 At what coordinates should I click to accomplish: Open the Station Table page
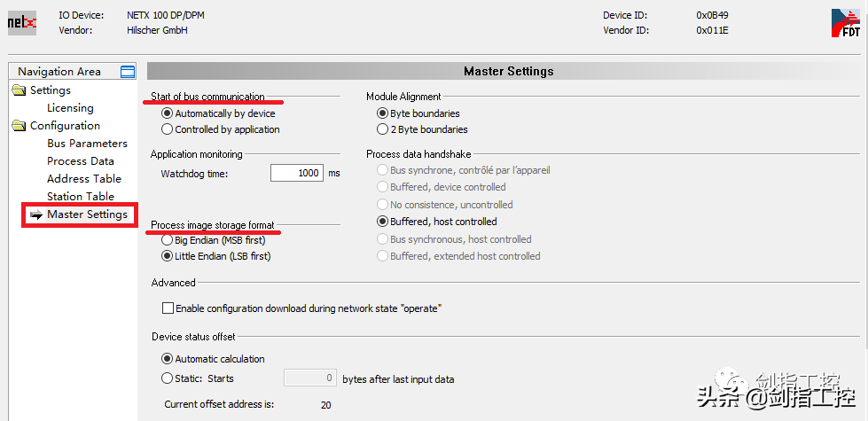pos(81,197)
